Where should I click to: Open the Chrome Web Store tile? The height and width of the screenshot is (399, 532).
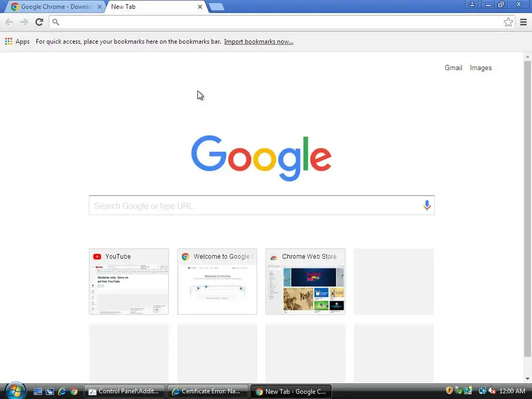(305, 282)
